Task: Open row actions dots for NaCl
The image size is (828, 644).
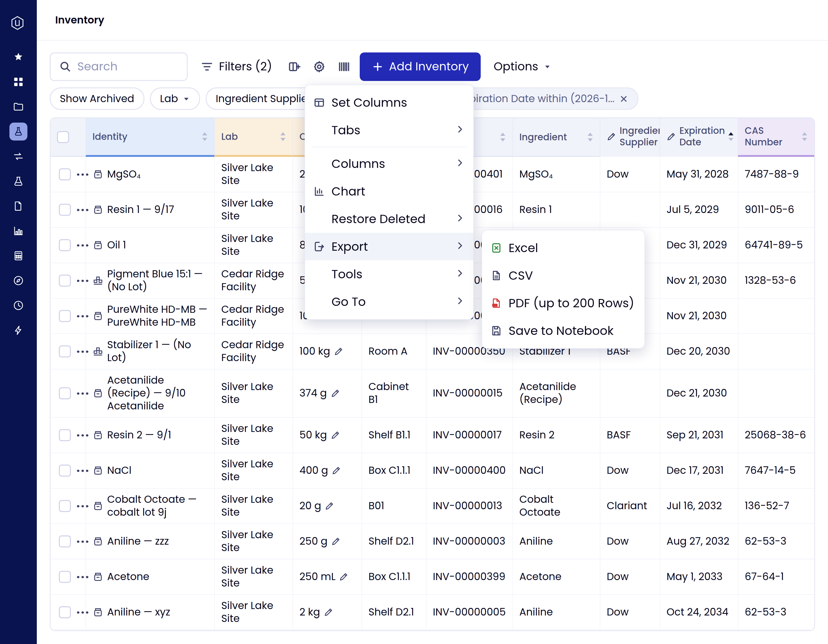Action: point(82,471)
